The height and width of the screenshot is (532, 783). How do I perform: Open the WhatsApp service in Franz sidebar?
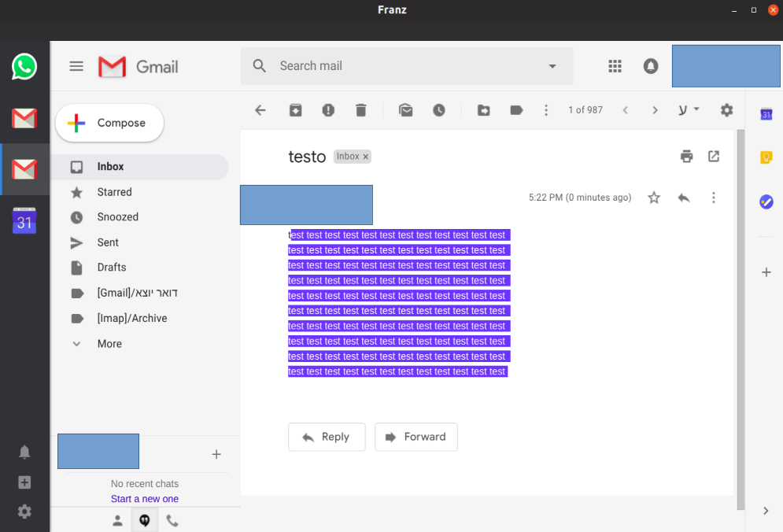click(x=24, y=66)
